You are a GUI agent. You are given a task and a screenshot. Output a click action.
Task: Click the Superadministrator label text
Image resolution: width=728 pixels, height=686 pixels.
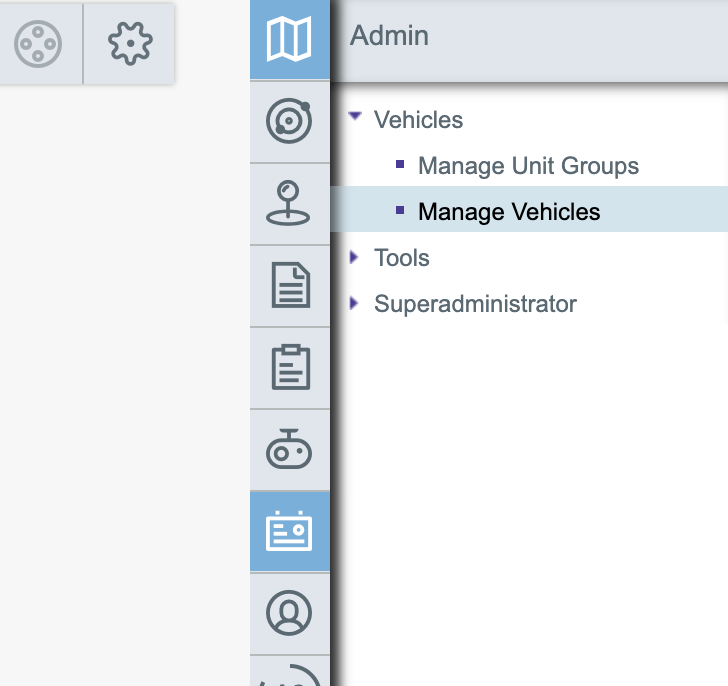(475, 304)
